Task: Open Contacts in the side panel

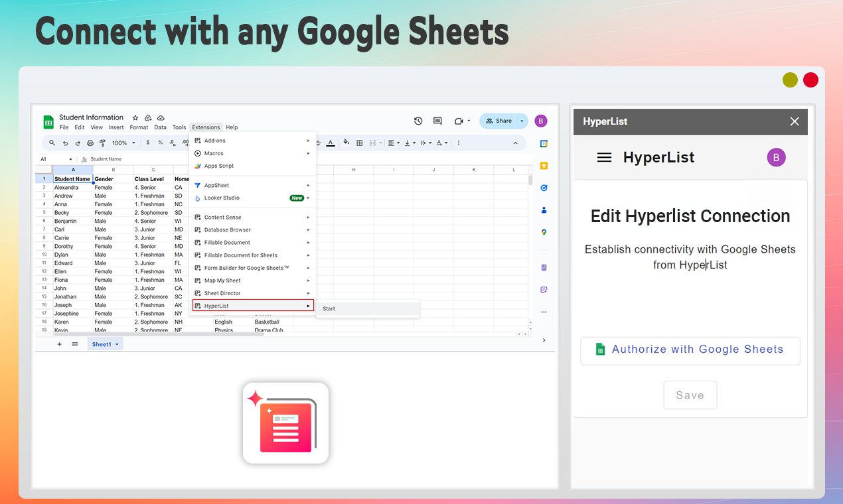Action: 544,210
